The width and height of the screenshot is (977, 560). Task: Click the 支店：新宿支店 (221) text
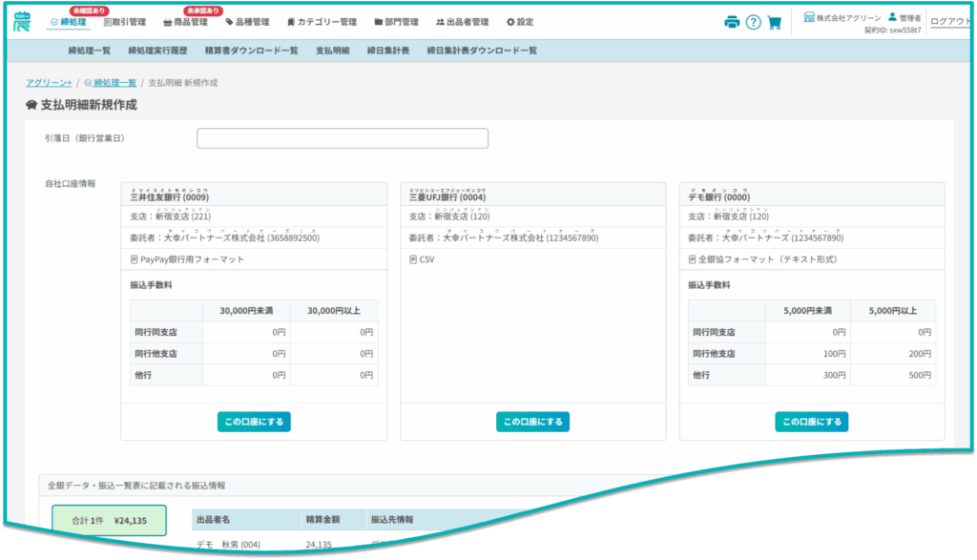170,217
